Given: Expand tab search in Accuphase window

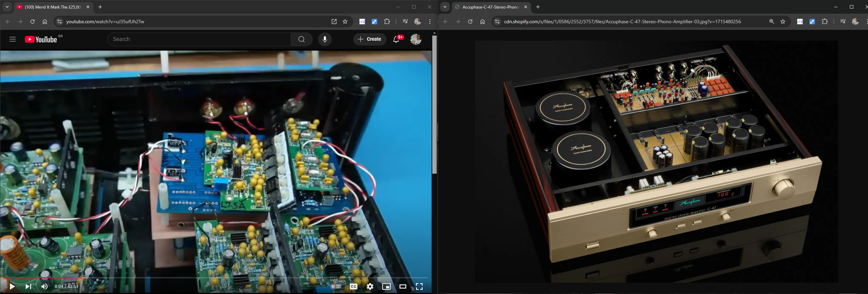Looking at the screenshot, I should click(x=445, y=7).
